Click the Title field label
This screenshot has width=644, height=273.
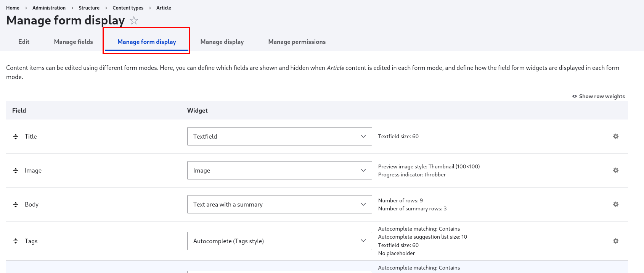[x=31, y=136]
